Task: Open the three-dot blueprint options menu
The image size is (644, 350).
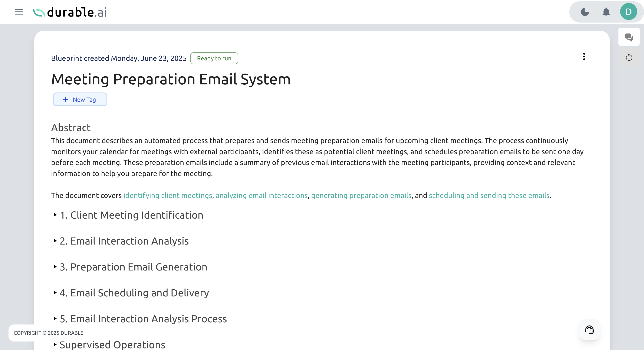Action: pyautogui.click(x=584, y=57)
